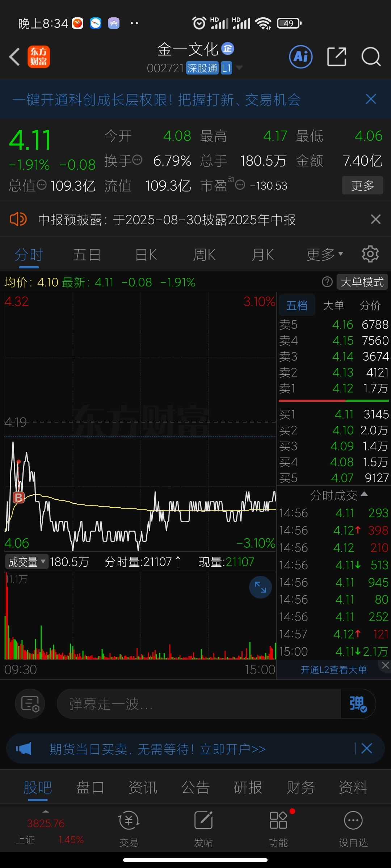Switch to the 分价 tab
This screenshot has width=391, height=868.
point(370,306)
